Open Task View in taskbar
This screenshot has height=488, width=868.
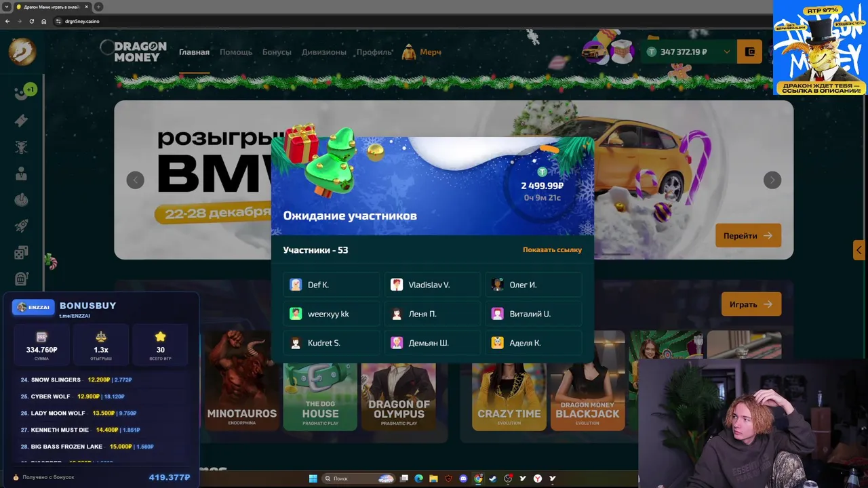coord(404,479)
